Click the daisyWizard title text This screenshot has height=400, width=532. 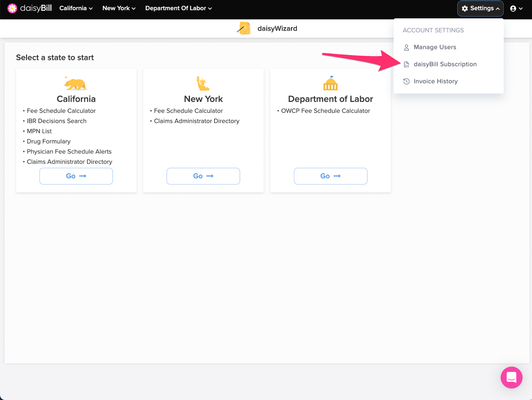click(x=277, y=29)
